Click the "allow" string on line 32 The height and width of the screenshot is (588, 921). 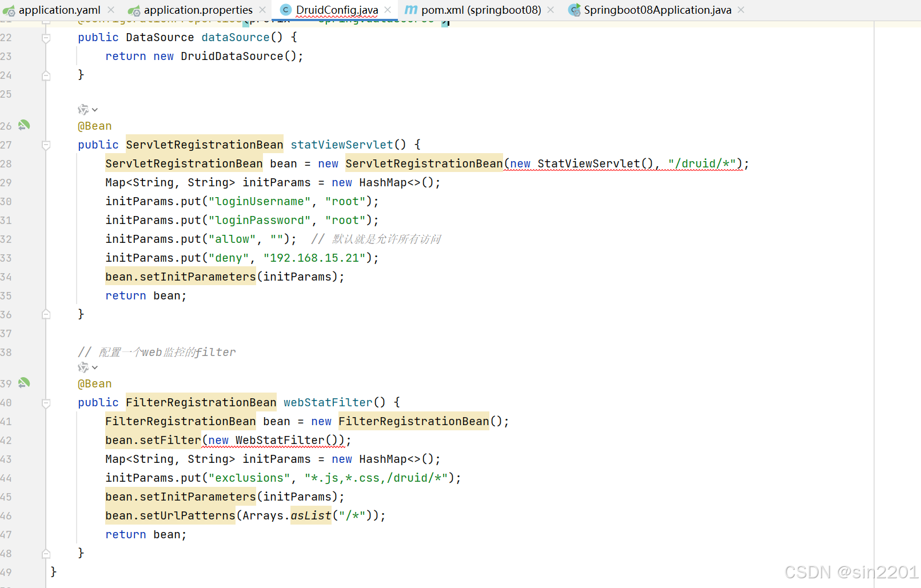tap(232, 239)
